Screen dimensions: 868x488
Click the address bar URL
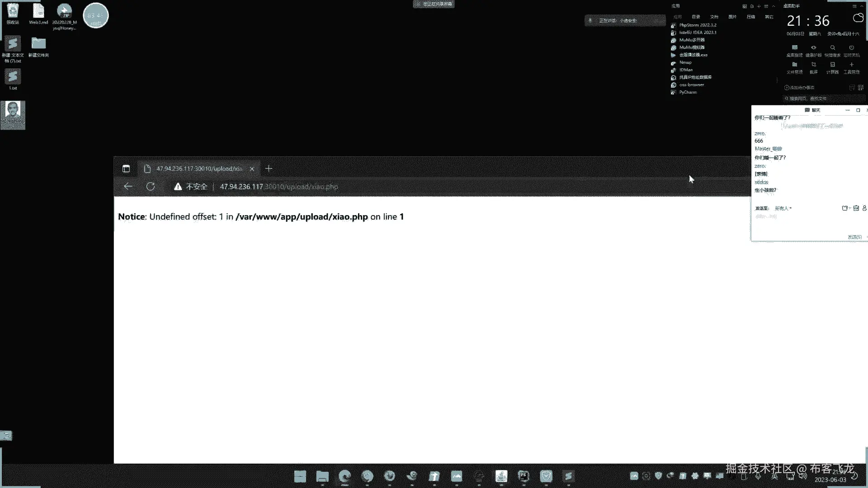point(278,186)
